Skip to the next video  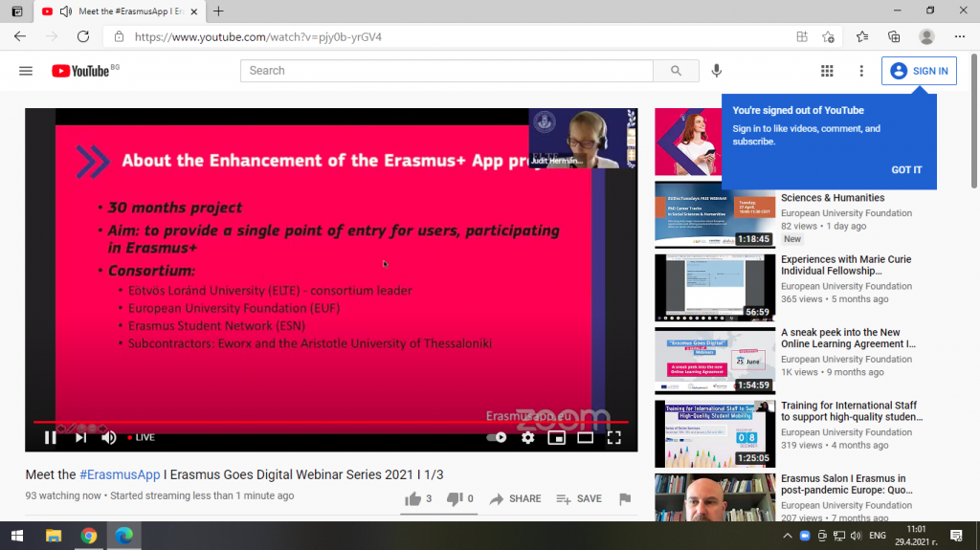(x=80, y=437)
